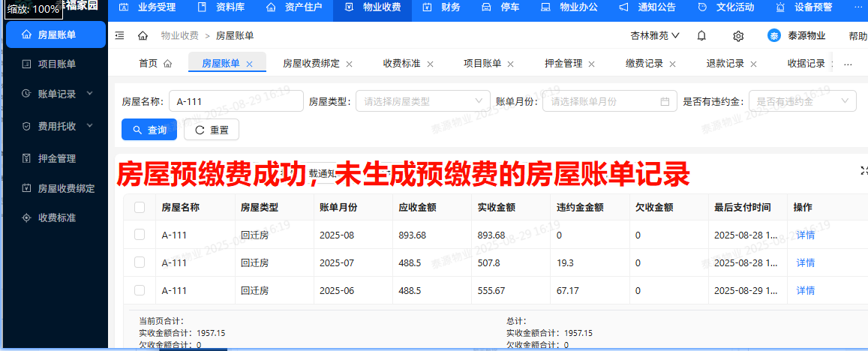This screenshot has height=351, width=868.
Task: Select the 物业收费 top menu
Action: (x=372, y=7)
